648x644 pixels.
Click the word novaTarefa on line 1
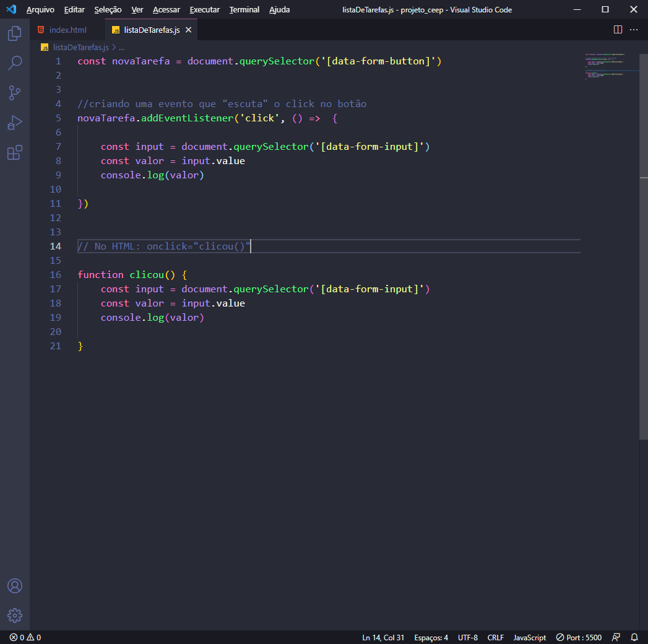point(141,61)
